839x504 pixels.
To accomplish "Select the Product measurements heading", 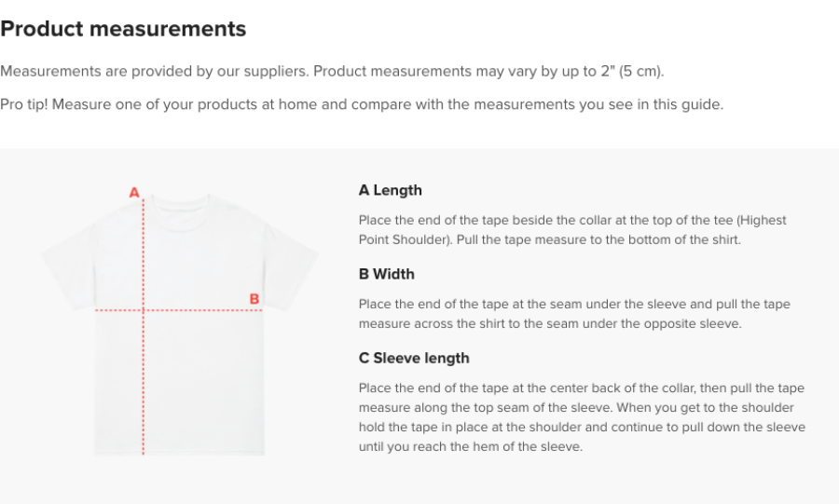I will pyautogui.click(x=123, y=29).
